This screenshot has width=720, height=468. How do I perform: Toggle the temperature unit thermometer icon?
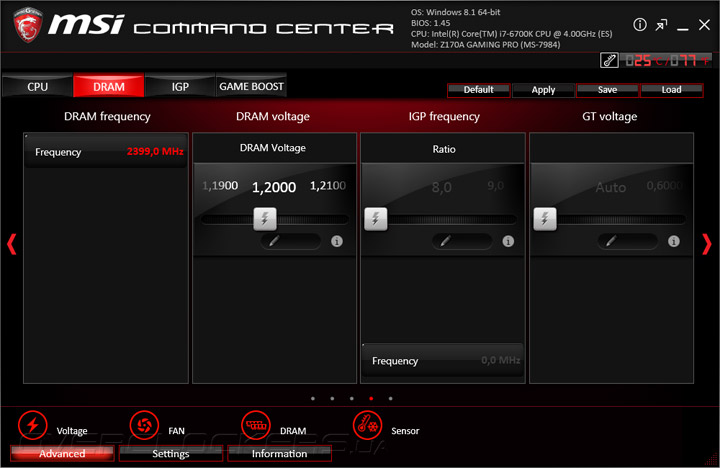(609, 60)
